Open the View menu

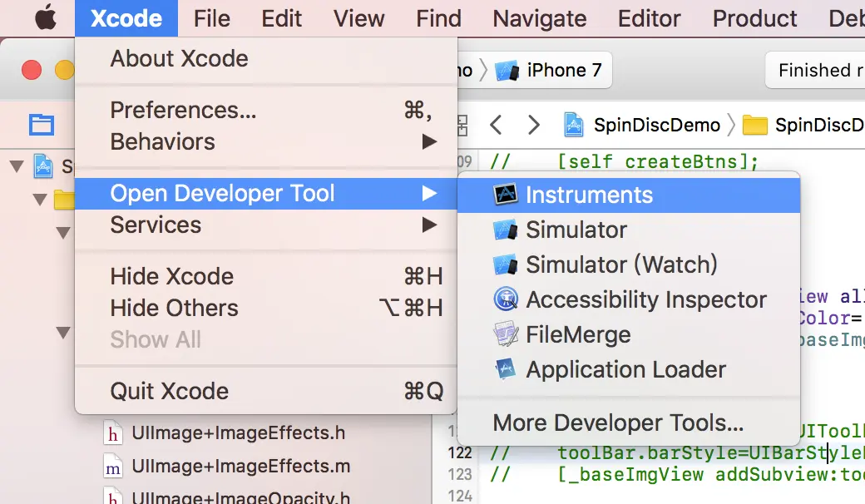[358, 18]
